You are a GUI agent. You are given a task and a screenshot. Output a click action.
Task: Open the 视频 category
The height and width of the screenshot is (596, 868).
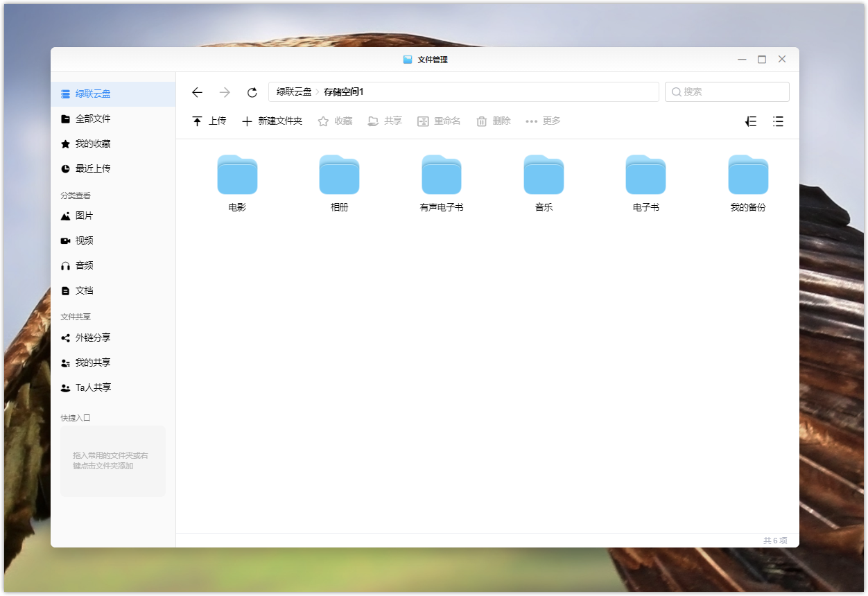pyautogui.click(x=84, y=240)
